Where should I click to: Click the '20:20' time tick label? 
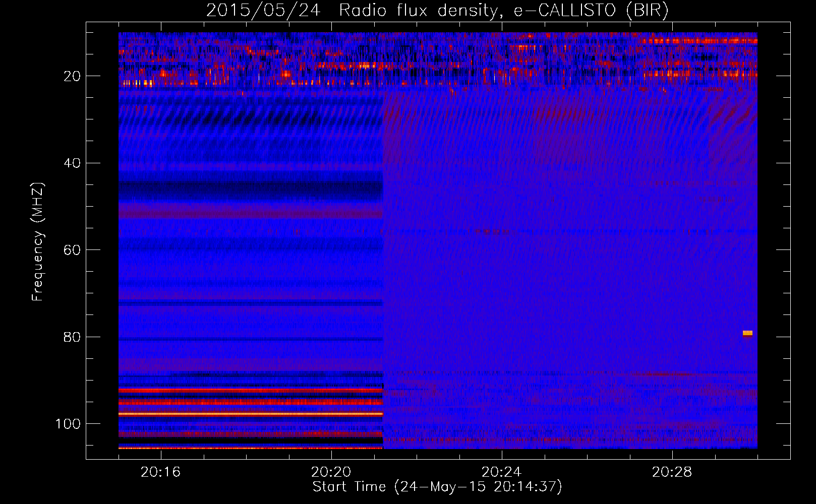(331, 472)
